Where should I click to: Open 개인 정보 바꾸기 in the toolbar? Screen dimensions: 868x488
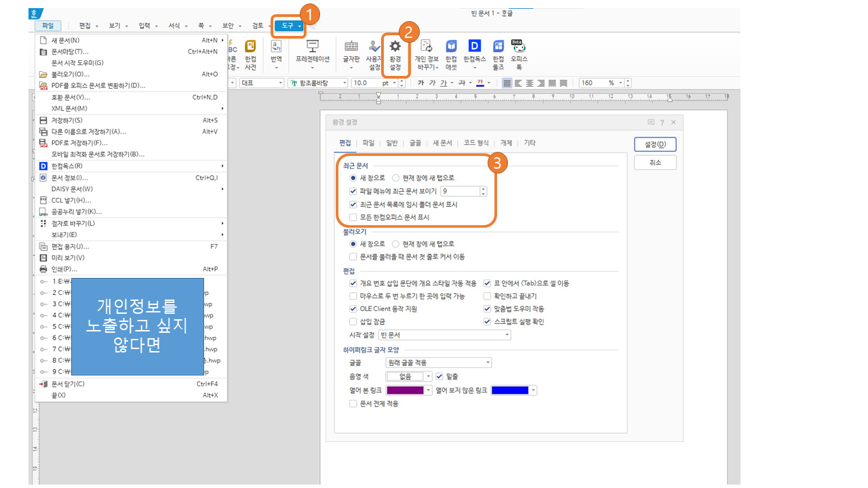tap(425, 53)
